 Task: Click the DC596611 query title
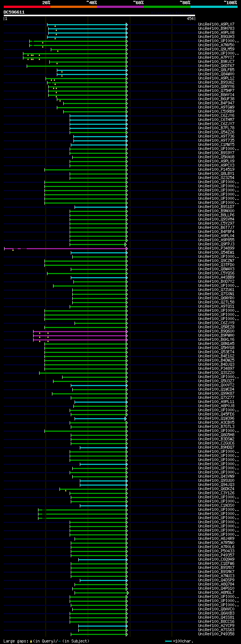point(14,12)
